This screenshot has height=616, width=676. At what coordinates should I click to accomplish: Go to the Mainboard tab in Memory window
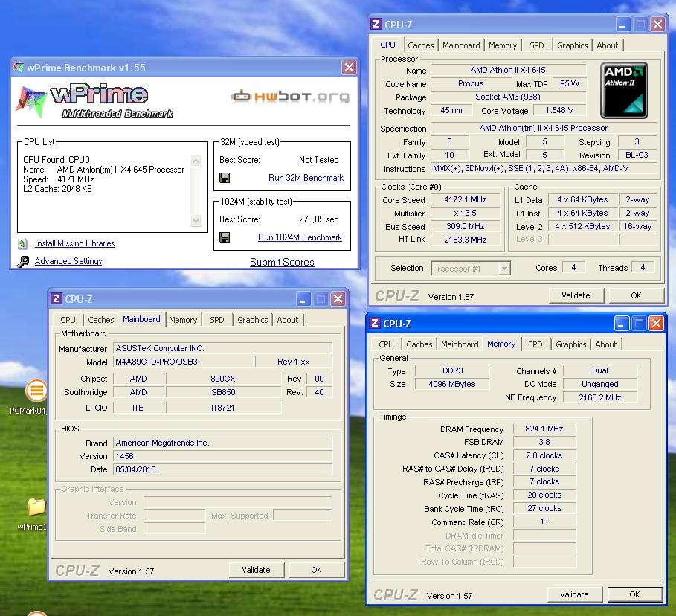pos(460,344)
